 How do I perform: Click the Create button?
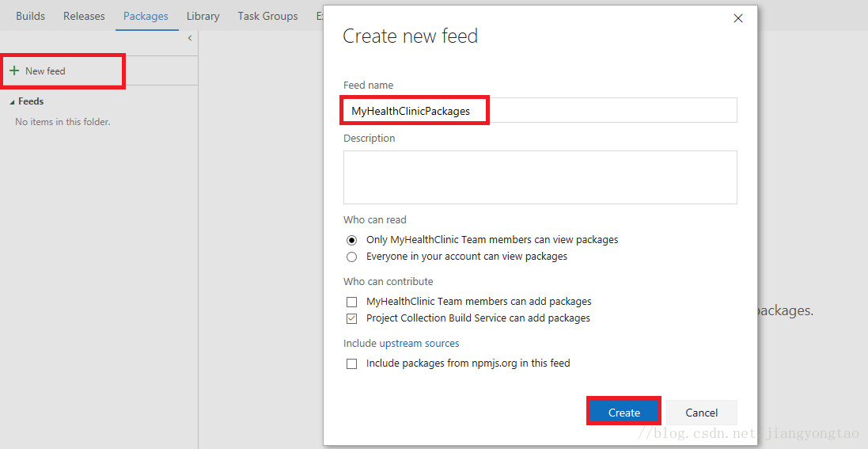click(624, 413)
